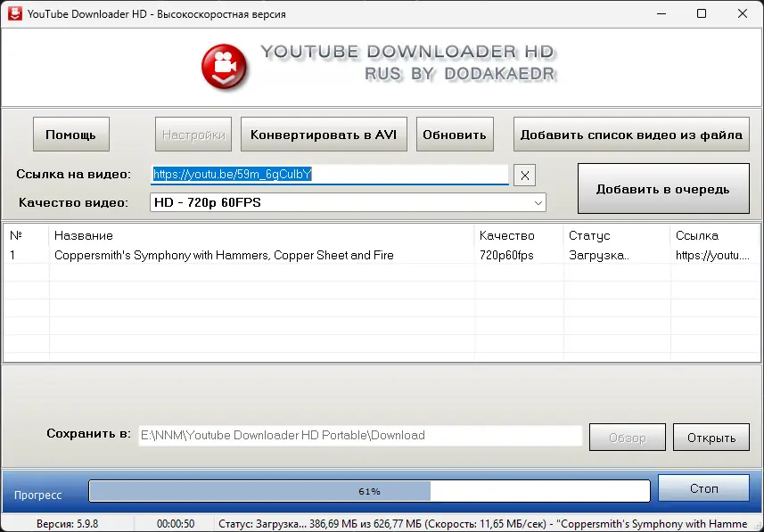The image size is (764, 532).
Task: Click the red camera download logo
Action: (224, 67)
